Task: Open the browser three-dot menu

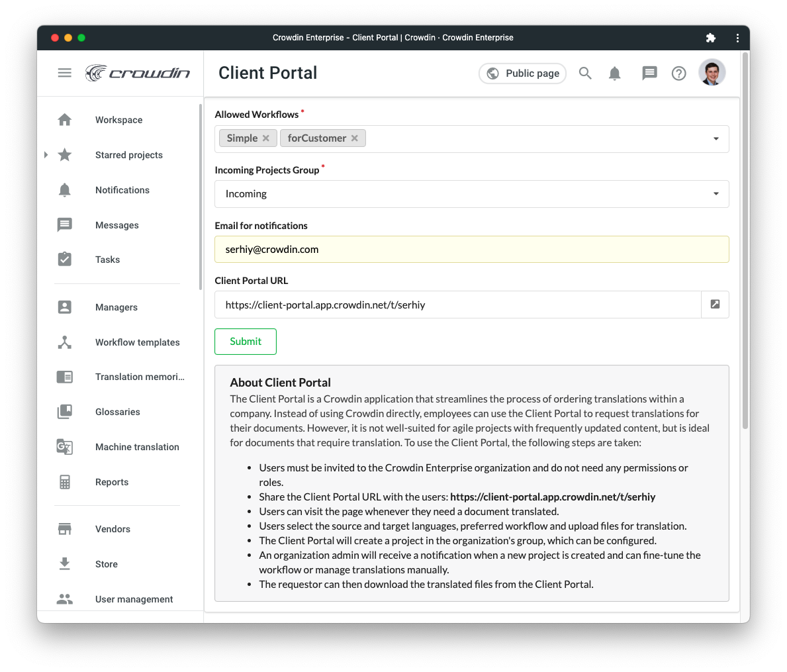Action: [737, 38]
